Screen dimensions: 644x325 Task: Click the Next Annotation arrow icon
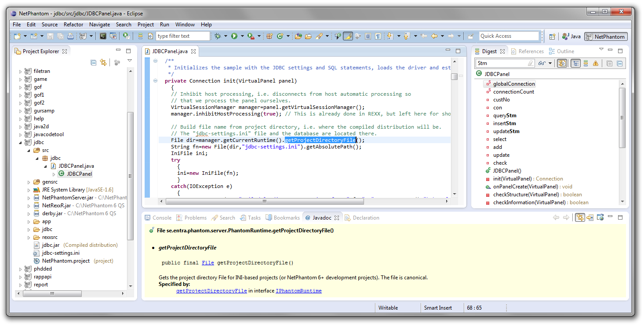tap(390, 36)
